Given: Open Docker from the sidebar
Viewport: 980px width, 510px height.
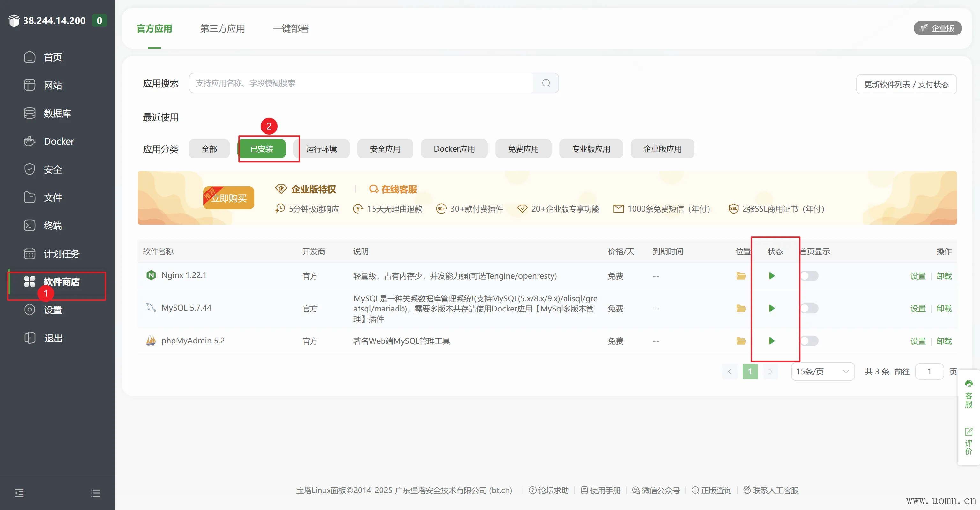Looking at the screenshot, I should coord(59,141).
